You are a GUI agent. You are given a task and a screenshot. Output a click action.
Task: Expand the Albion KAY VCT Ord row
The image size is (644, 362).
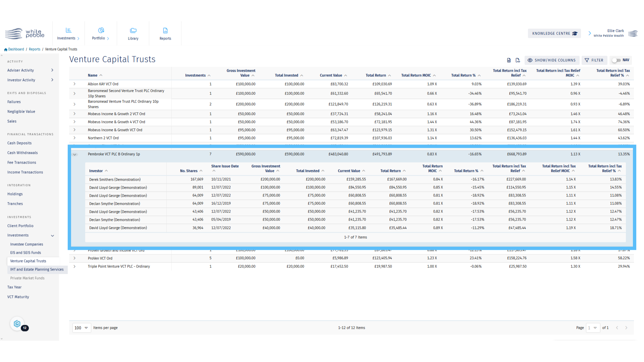click(x=74, y=84)
